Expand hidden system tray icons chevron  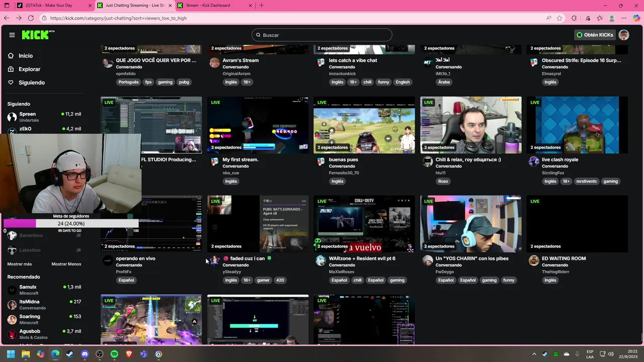(534, 354)
